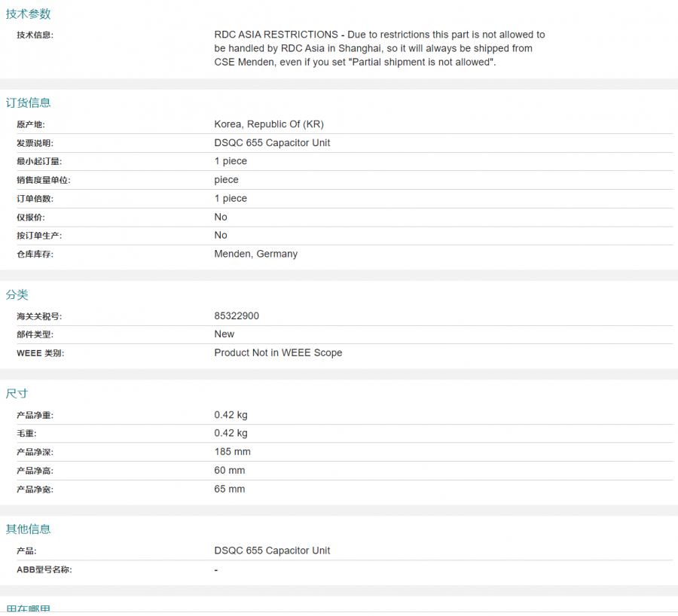Click the 其他信息 section heading
The width and height of the screenshot is (678, 616).
pos(28,529)
